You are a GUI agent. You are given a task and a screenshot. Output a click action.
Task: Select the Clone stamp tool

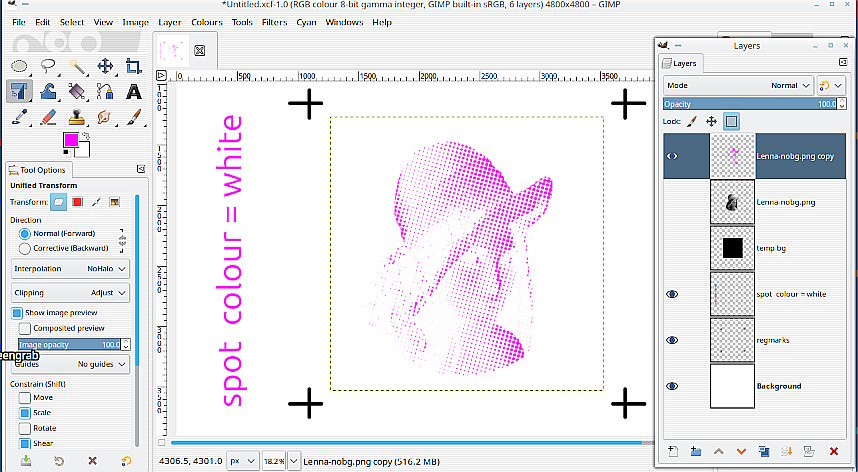pyautogui.click(x=77, y=116)
